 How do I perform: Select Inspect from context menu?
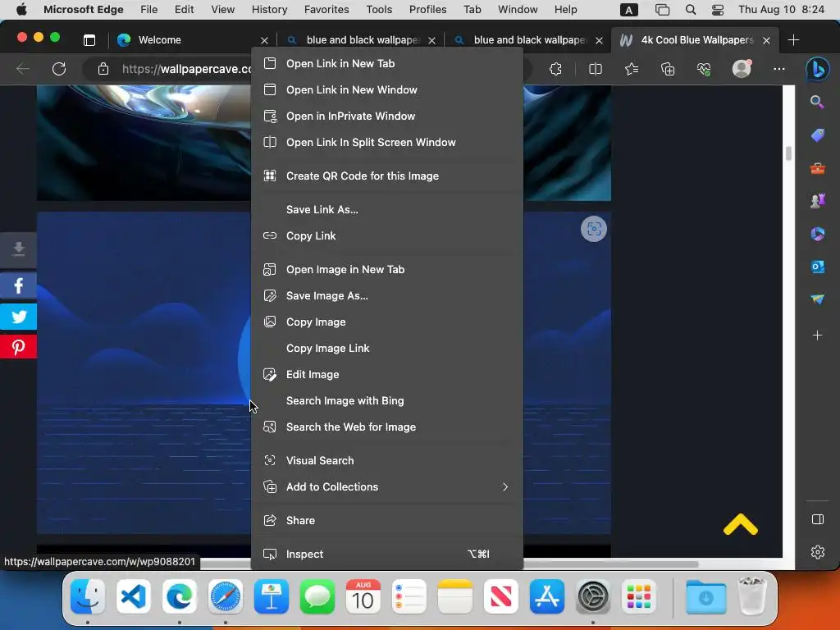coord(387,555)
